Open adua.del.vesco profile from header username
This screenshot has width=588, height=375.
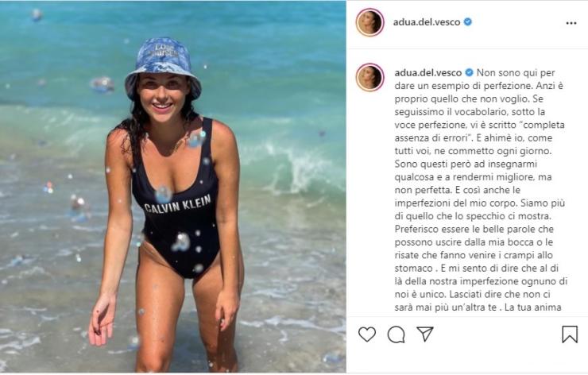click(x=427, y=22)
